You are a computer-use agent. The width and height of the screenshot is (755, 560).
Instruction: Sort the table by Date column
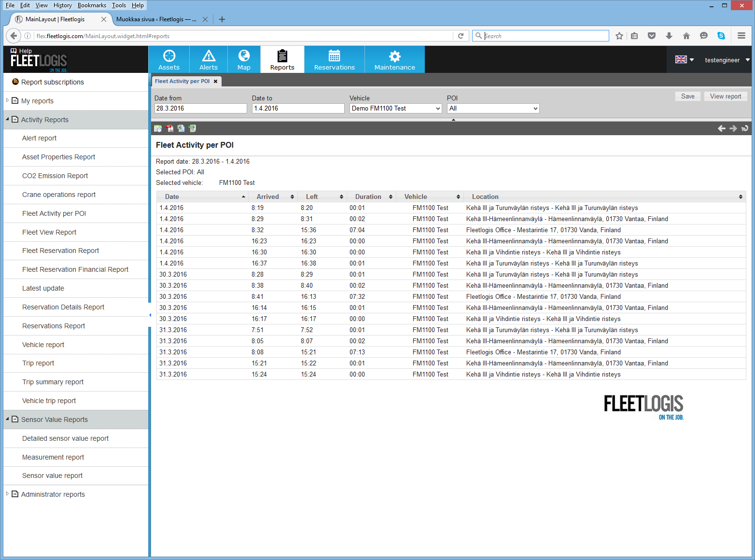[x=203, y=196]
